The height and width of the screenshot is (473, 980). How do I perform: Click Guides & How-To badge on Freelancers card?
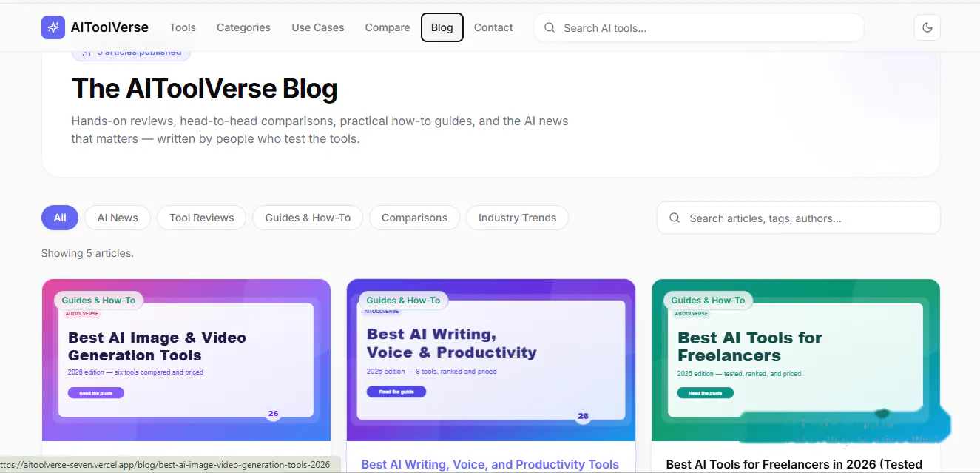pyautogui.click(x=708, y=300)
